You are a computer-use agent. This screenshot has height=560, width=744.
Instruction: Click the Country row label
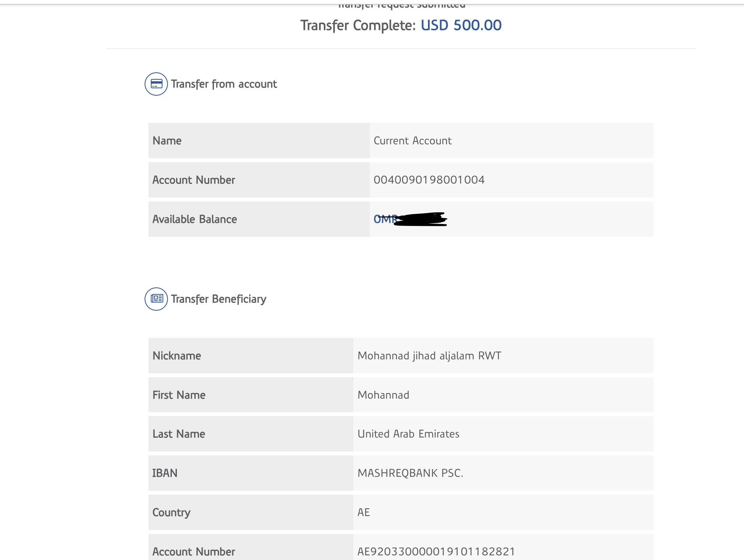tap(171, 513)
